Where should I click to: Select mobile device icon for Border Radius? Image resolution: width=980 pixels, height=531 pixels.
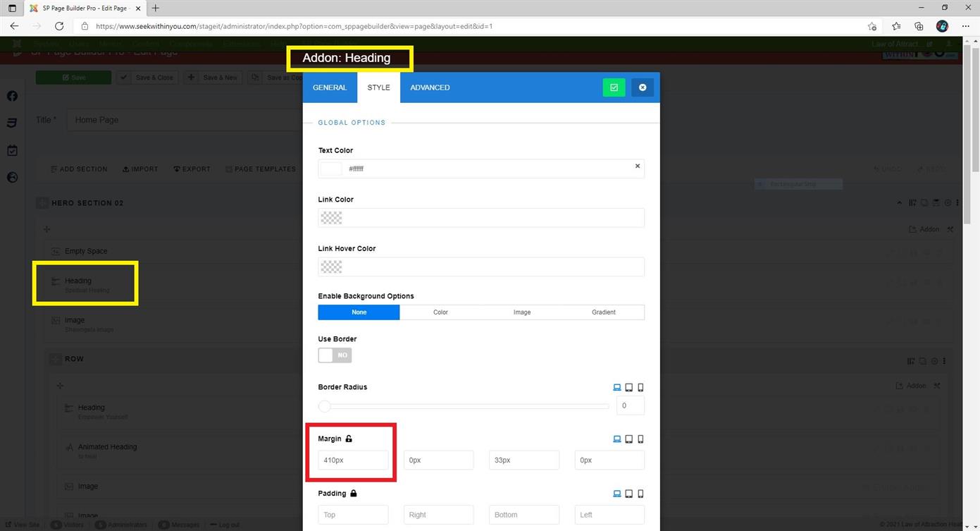pyautogui.click(x=640, y=387)
